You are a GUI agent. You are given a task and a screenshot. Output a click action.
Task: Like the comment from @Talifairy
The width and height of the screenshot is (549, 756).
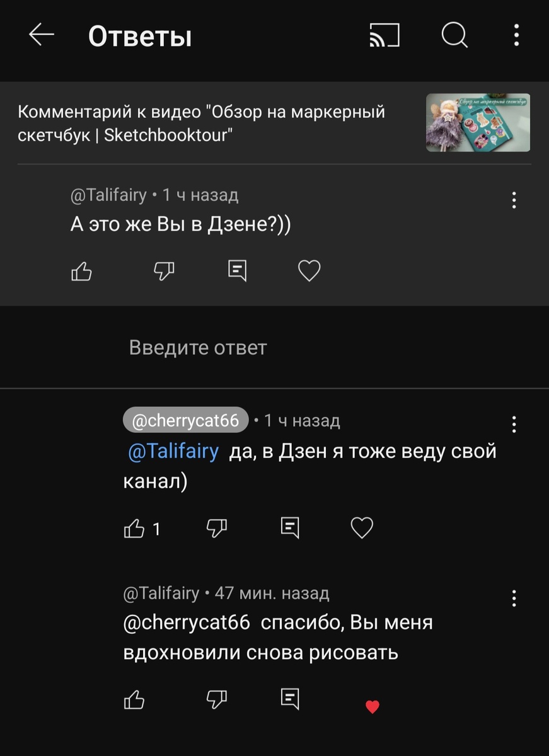click(82, 271)
